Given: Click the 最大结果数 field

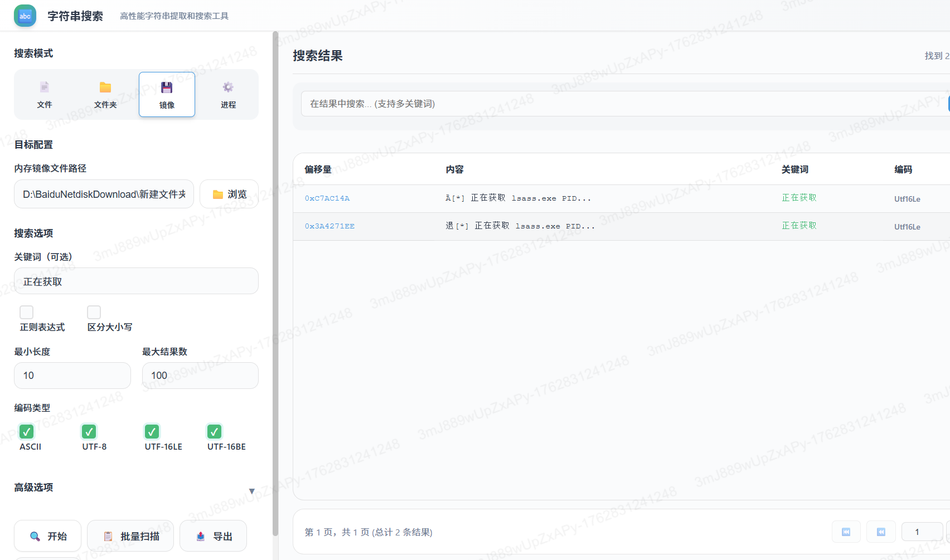Looking at the screenshot, I should [200, 376].
